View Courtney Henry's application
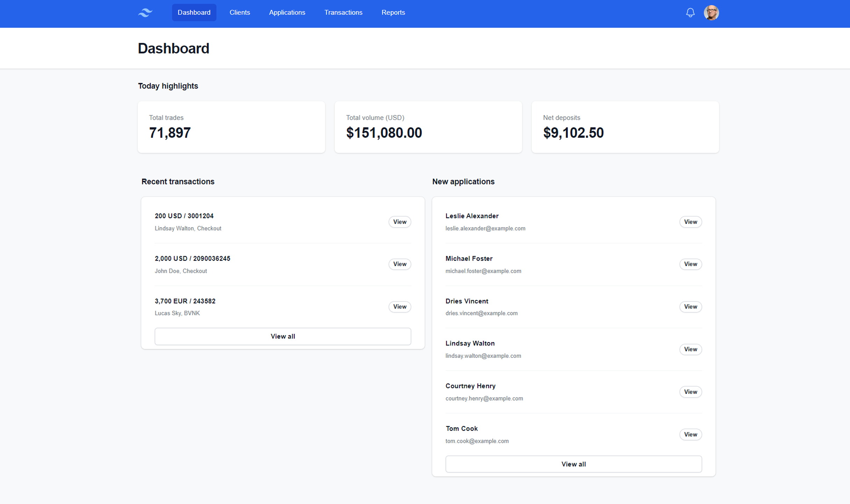Viewport: 850px width, 504px height. coord(690,392)
